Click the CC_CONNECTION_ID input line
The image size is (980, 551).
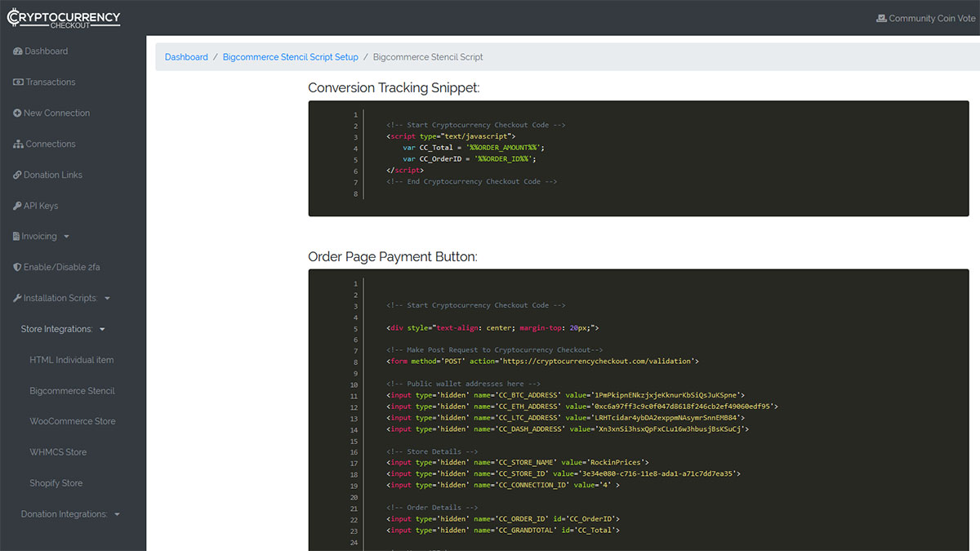click(x=503, y=486)
